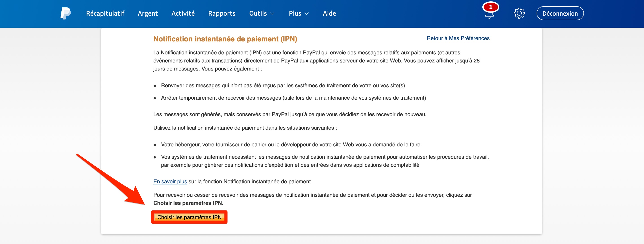This screenshot has width=644, height=244.
Task: Go to the Récapitulatif page
Action: [x=105, y=13]
